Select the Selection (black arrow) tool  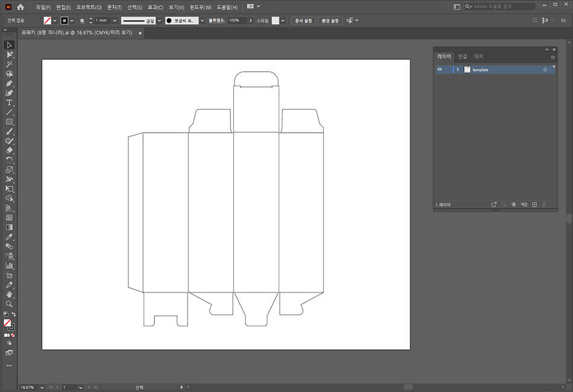pyautogui.click(x=9, y=45)
